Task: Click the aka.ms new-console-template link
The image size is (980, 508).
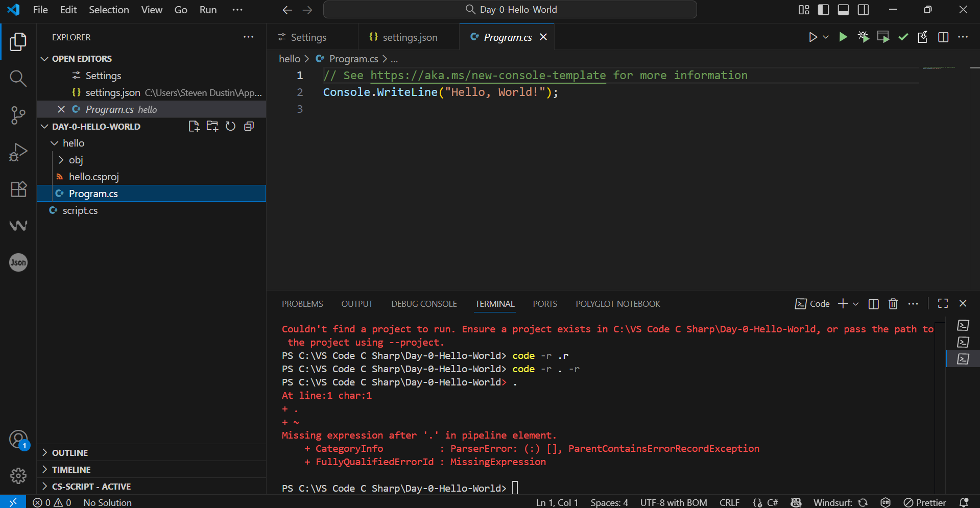Action: [x=488, y=76]
